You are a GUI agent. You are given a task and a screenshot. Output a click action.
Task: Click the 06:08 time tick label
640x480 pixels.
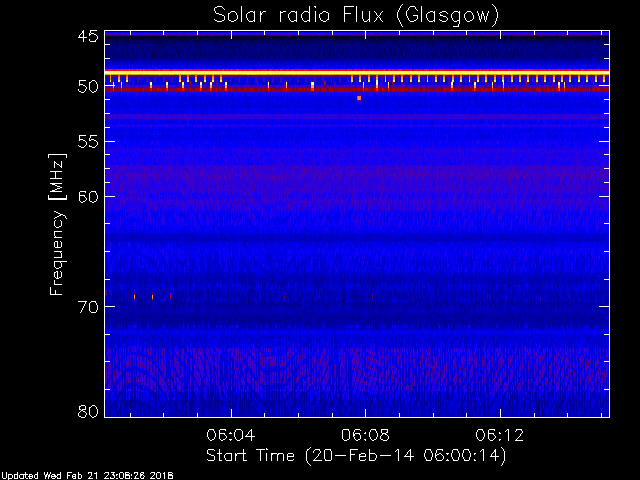365,435
